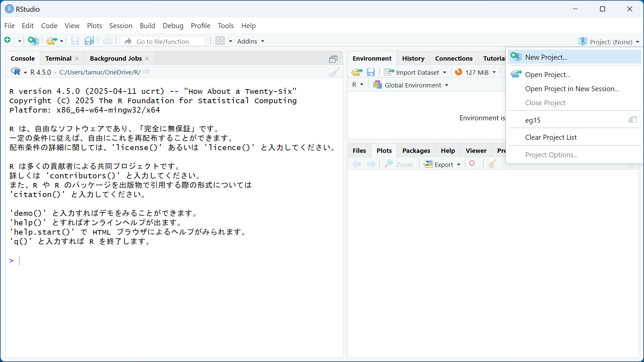This screenshot has height=362, width=644.
Task: Close the Terminal tab
Action: (x=77, y=59)
